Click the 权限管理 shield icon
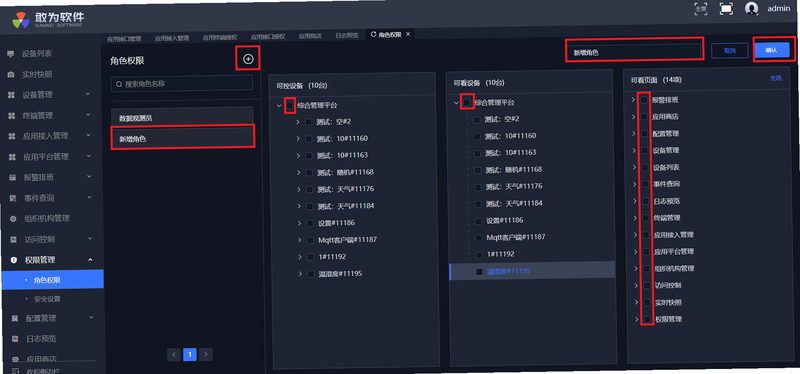This screenshot has height=374, width=800. [14, 260]
